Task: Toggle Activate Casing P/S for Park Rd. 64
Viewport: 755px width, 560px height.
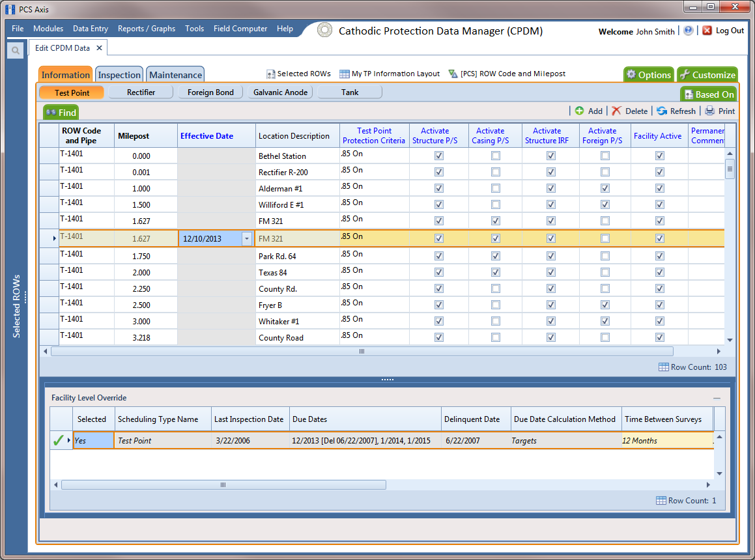Action: point(496,256)
